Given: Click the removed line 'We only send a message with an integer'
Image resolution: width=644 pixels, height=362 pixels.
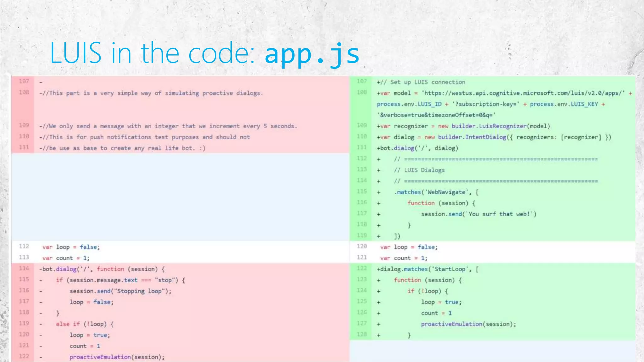Looking at the screenshot, I should [168, 126].
